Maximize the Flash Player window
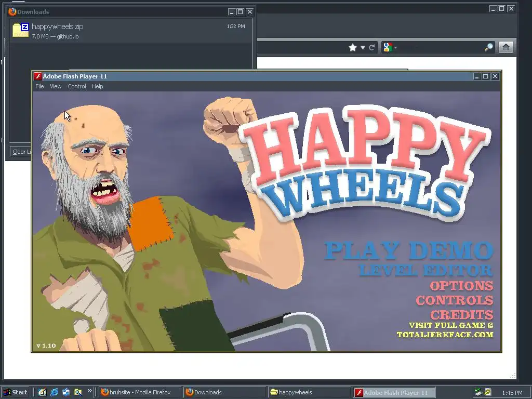The image size is (532, 399). click(x=486, y=76)
